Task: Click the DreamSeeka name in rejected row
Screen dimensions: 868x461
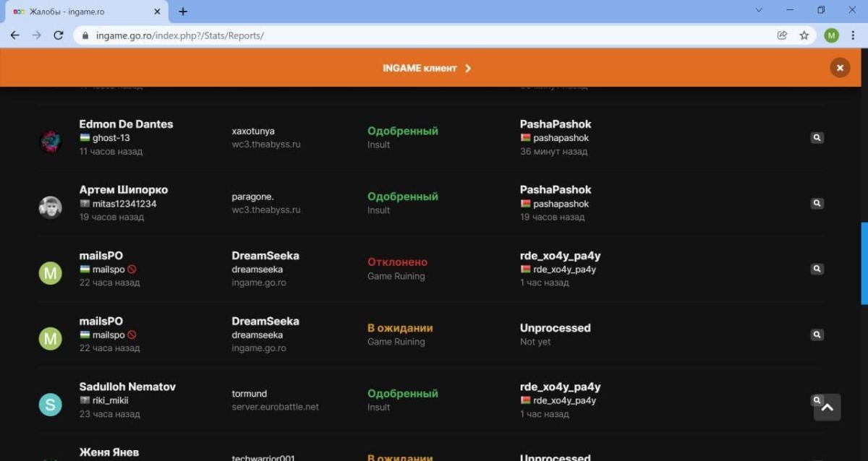Action: point(265,256)
